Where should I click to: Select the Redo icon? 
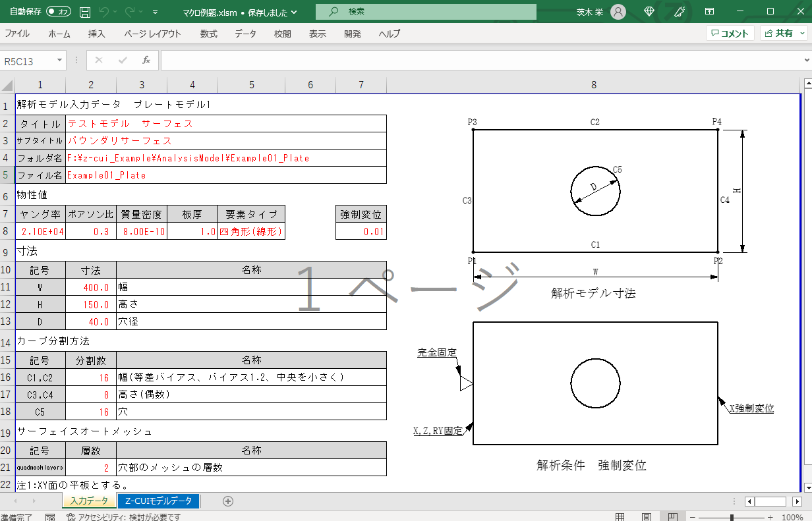point(130,11)
